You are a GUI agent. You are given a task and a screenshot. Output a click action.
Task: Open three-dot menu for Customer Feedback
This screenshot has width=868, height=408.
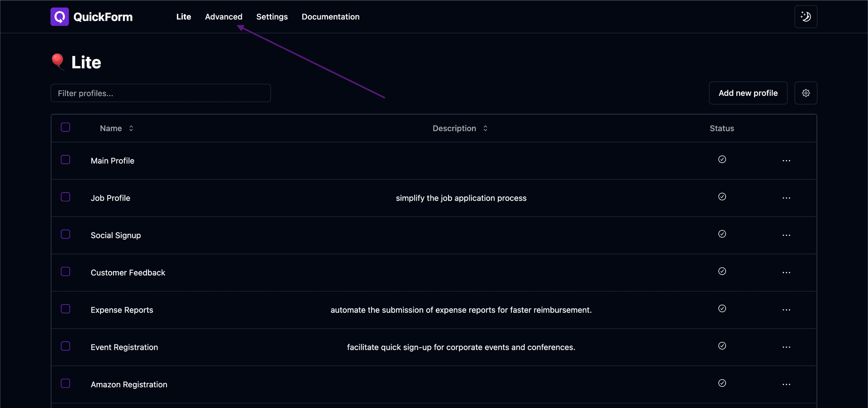pyautogui.click(x=786, y=272)
